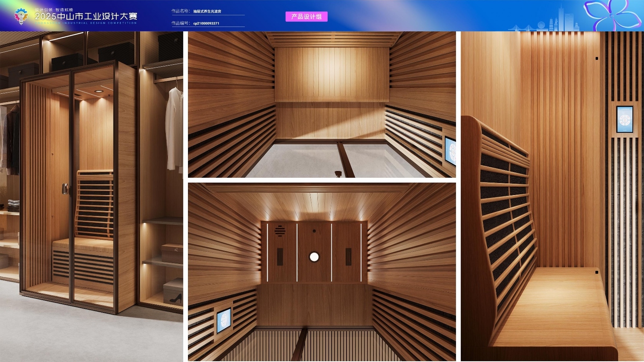Click the gear-lightbulb competition logo

(21, 16)
